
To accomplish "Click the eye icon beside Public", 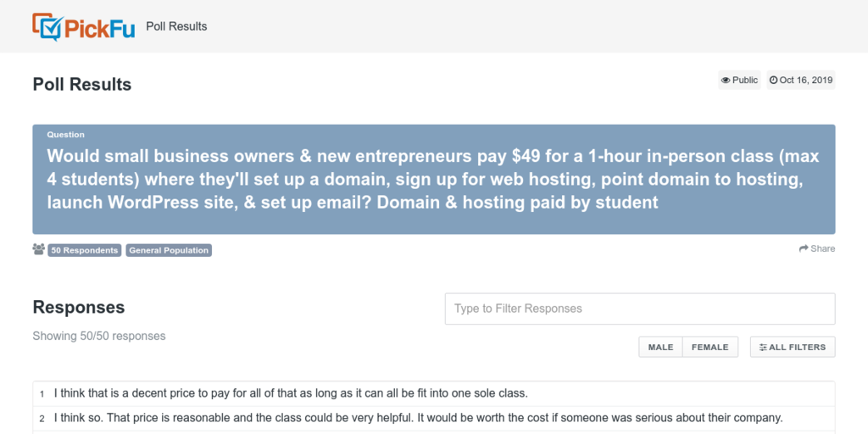I will point(726,81).
